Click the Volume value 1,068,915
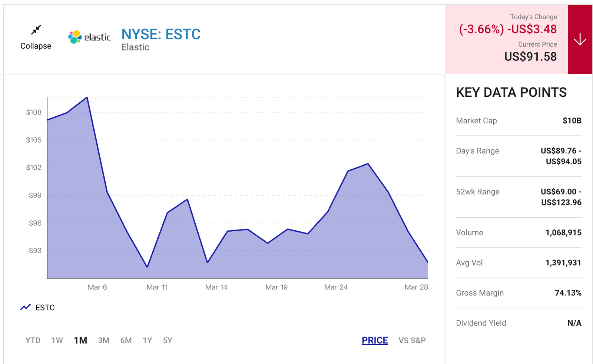Screen dimensions: 593x364 (x=563, y=232)
